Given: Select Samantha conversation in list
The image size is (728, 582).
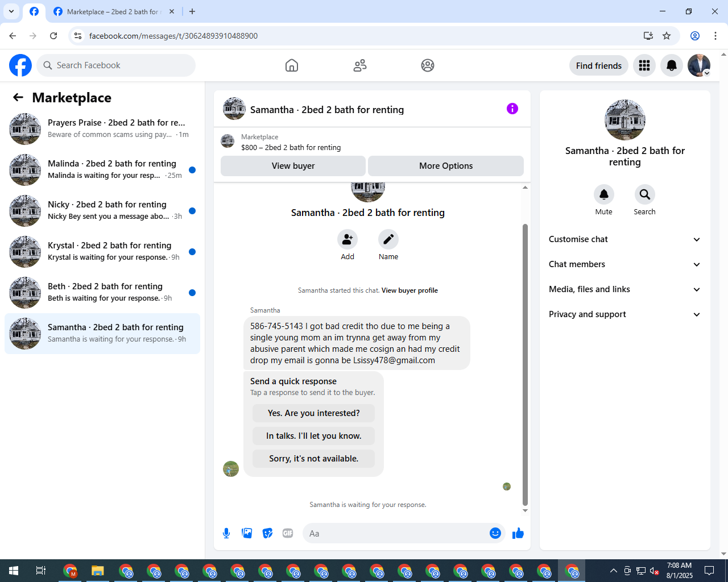Looking at the screenshot, I should click(x=102, y=334).
